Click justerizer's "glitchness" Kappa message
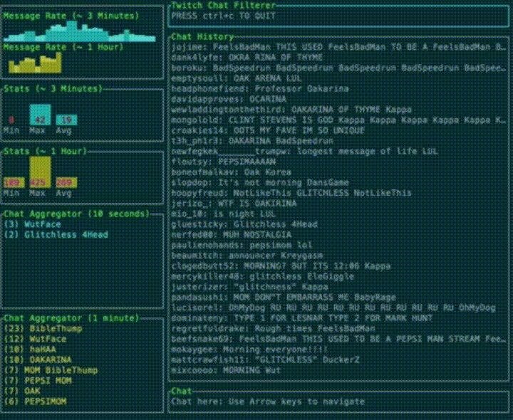513x420 pixels. (x=249, y=287)
